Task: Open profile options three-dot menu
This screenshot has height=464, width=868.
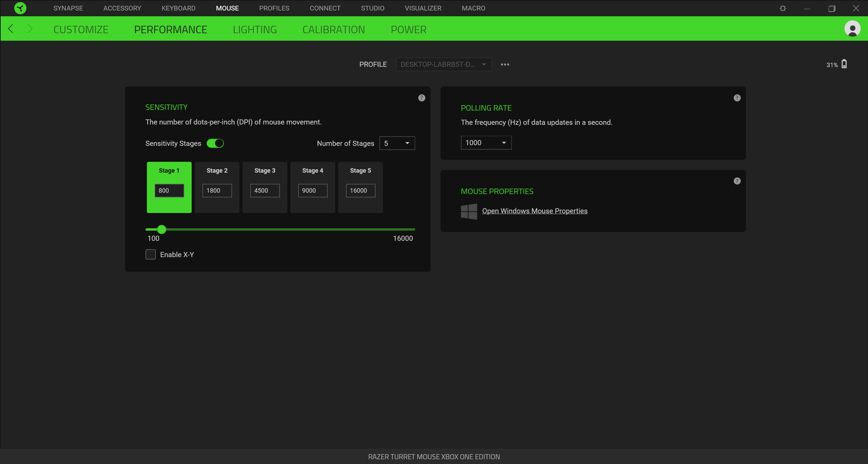Action: [505, 64]
